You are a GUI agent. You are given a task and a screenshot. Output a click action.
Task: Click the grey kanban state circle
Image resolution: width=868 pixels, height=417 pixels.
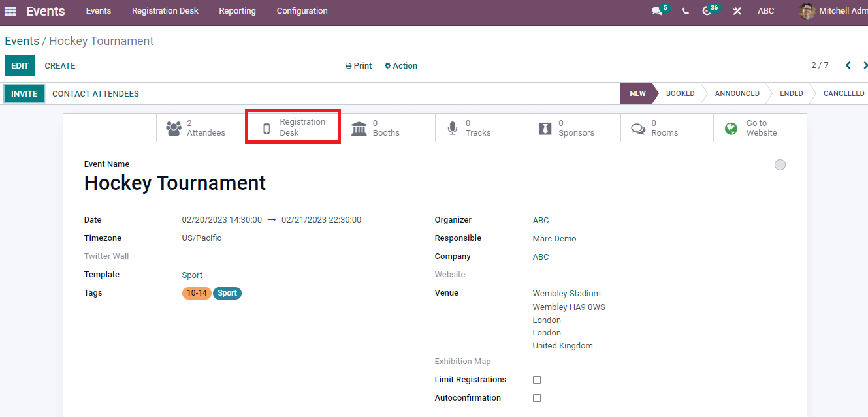point(780,165)
